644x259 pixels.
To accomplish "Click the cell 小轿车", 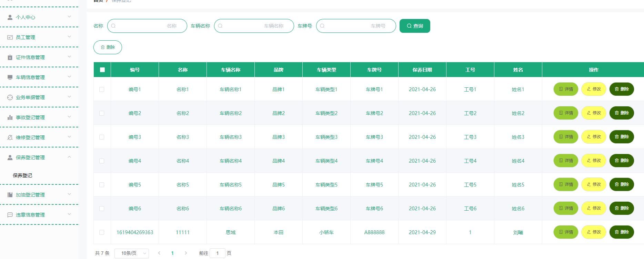I will [x=326, y=232].
